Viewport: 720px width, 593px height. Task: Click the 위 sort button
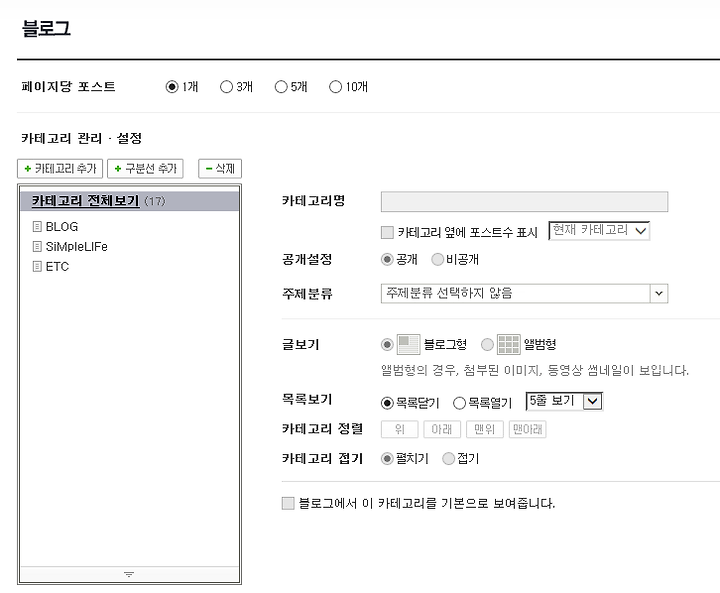tap(399, 429)
